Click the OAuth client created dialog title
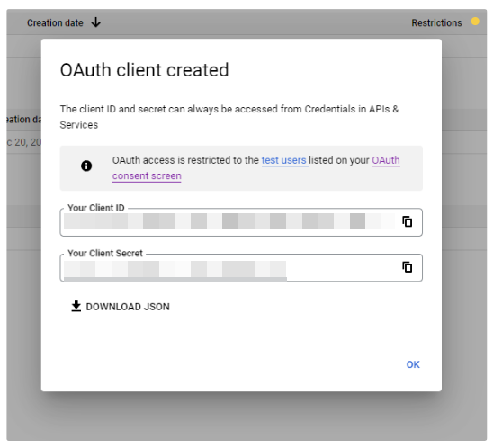The height and width of the screenshot is (448, 493). coord(144,70)
